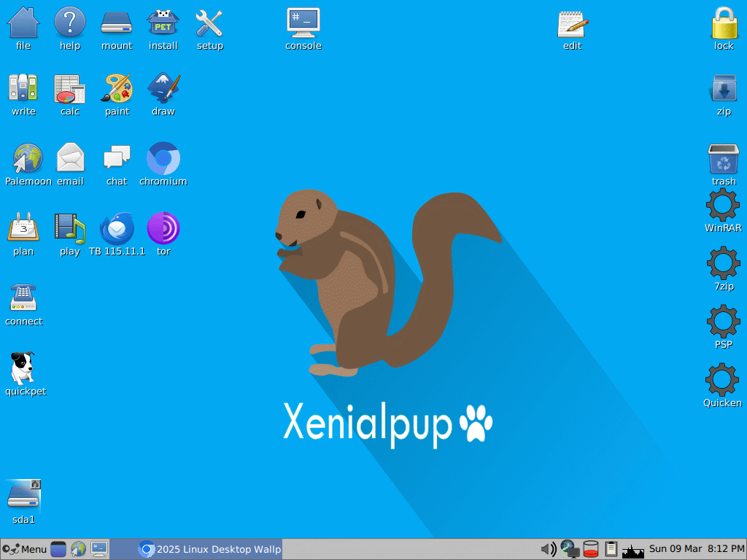Image resolution: width=747 pixels, height=560 pixels.
Task: Click the CPU load graph tray icon
Action: pos(632,551)
